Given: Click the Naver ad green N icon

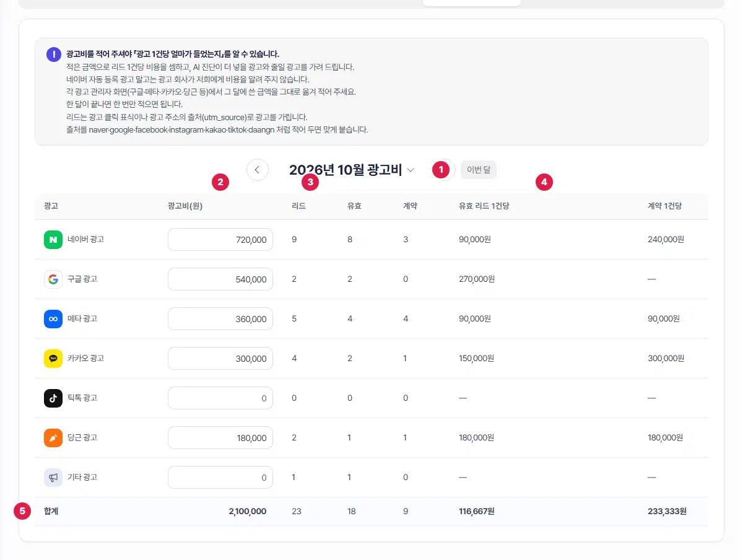Looking at the screenshot, I should [x=53, y=239].
